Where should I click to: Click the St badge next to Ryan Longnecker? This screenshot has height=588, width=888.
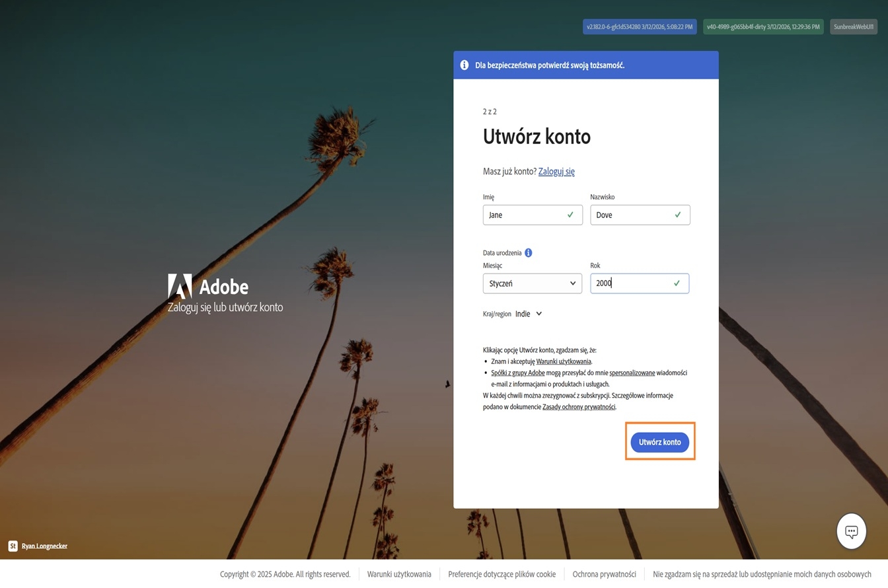coord(11,546)
